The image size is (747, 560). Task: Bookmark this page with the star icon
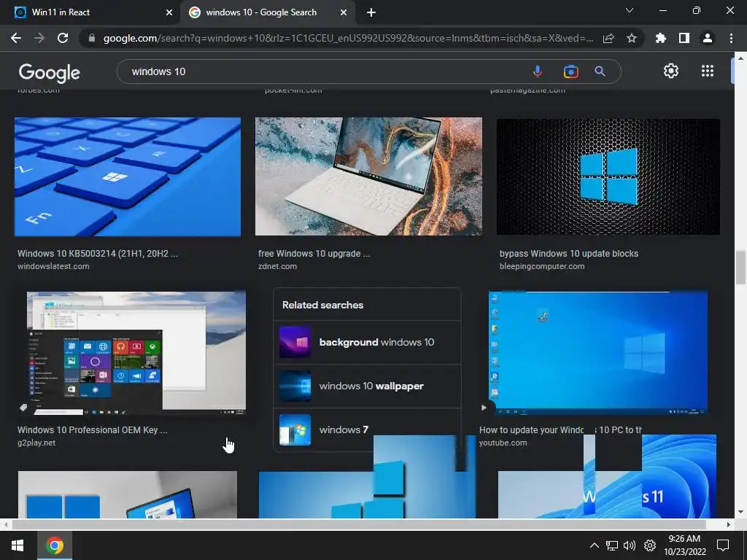point(631,38)
